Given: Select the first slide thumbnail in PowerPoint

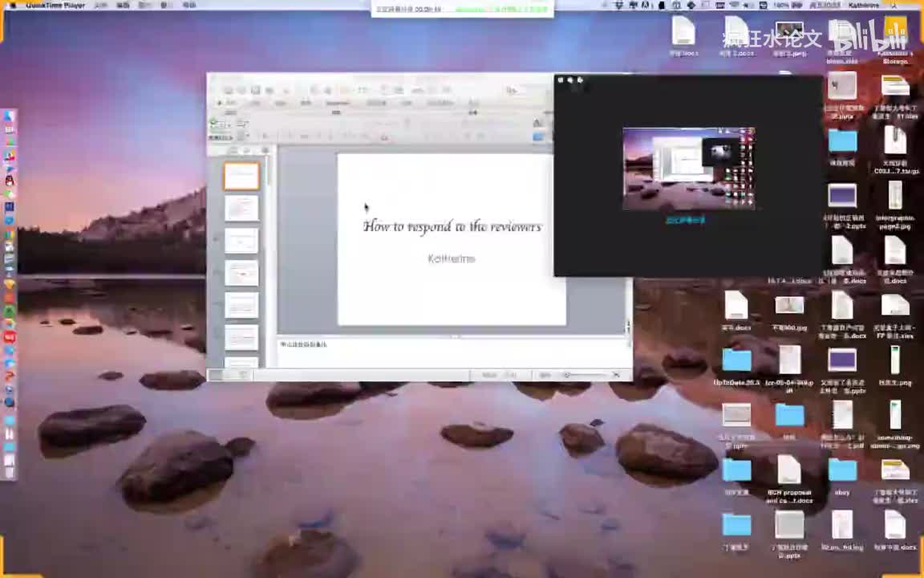Looking at the screenshot, I should coord(241,176).
